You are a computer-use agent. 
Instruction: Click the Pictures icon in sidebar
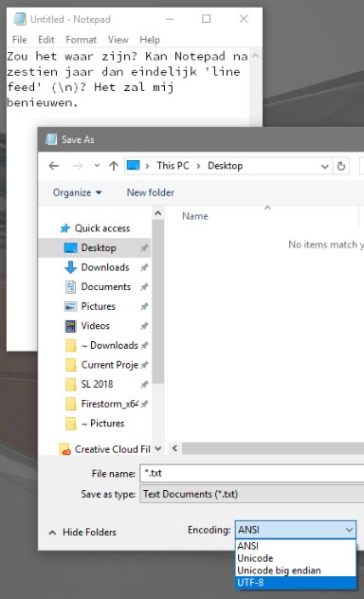tap(71, 306)
